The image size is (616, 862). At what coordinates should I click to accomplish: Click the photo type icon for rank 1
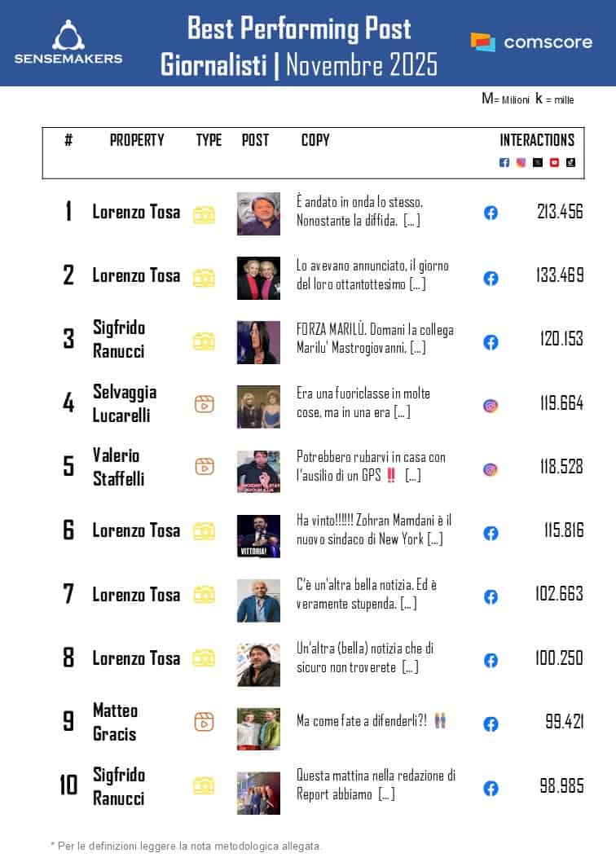pos(204,213)
